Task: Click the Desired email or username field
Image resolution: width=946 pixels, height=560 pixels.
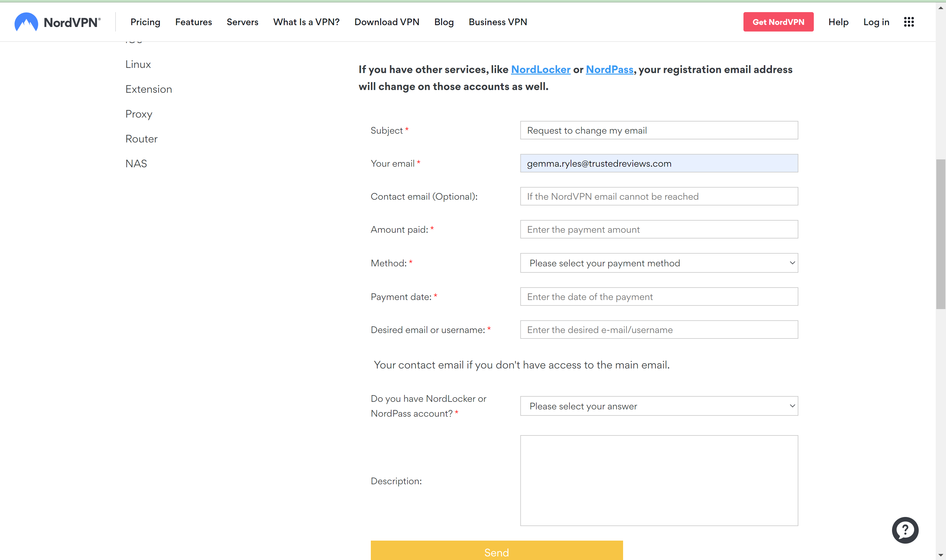Action: point(659,330)
